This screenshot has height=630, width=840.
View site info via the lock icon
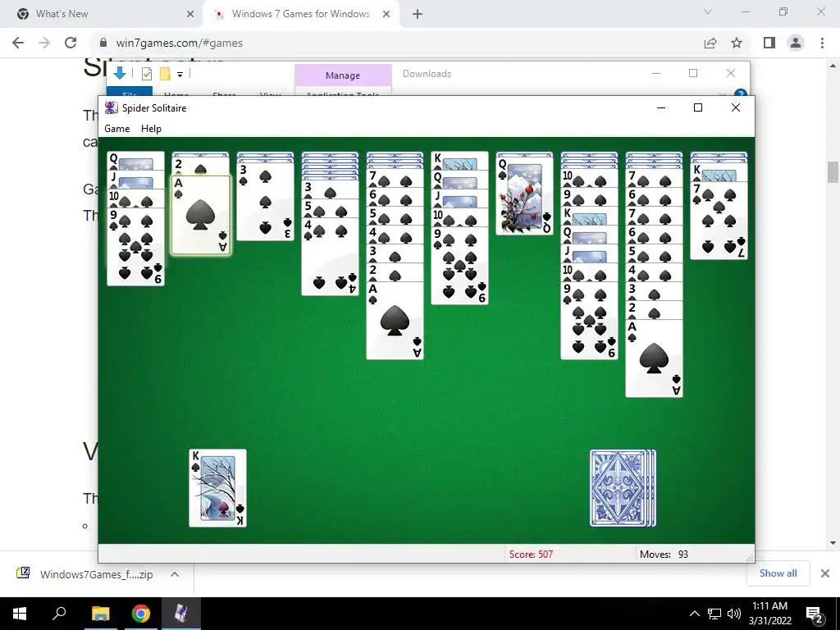(104, 43)
